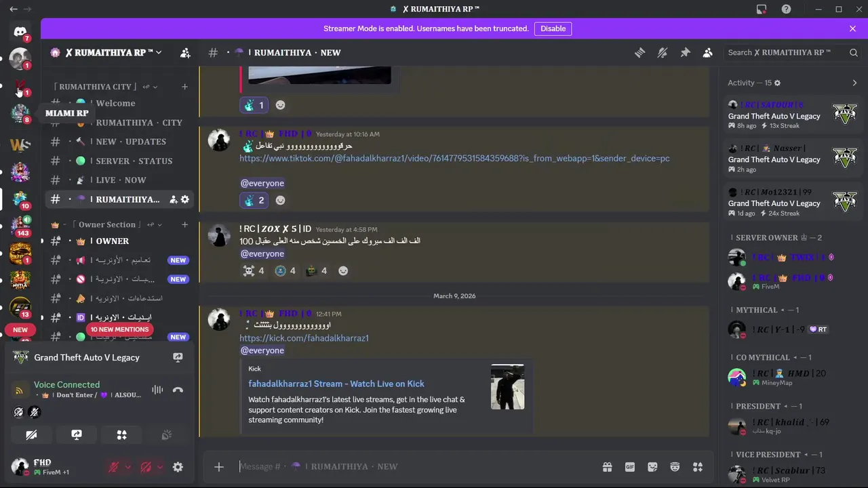The height and width of the screenshot is (488, 868).
Task: Start screen share from the voice panel
Action: [77, 435]
